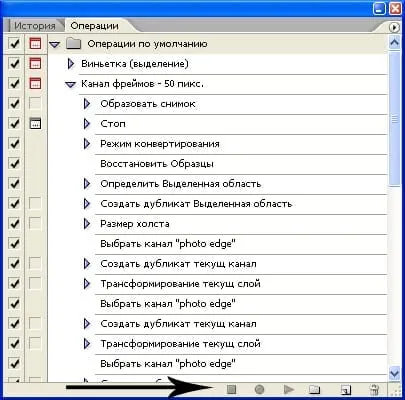Create a new action page icon
Screen dimensions: 405x400
346,389
